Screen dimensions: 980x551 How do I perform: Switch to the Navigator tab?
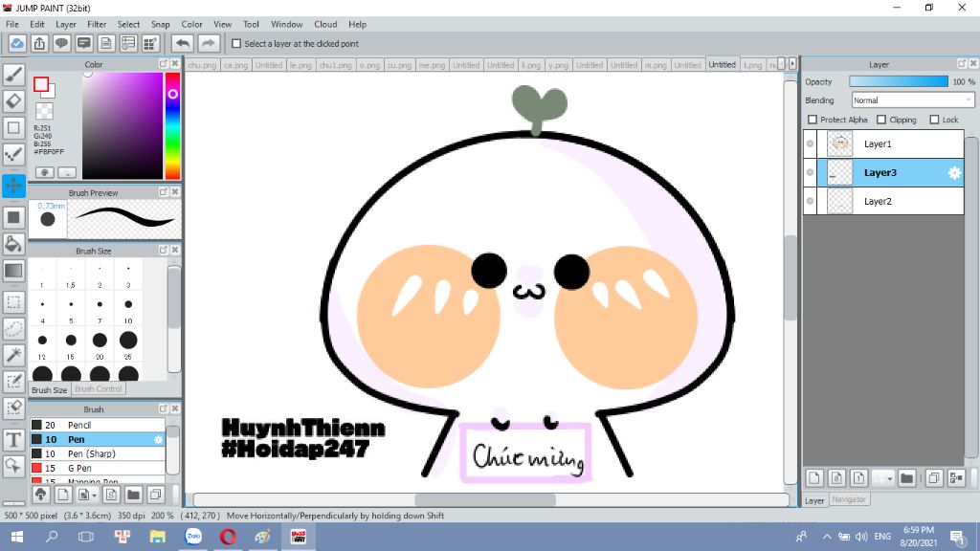pyautogui.click(x=849, y=499)
